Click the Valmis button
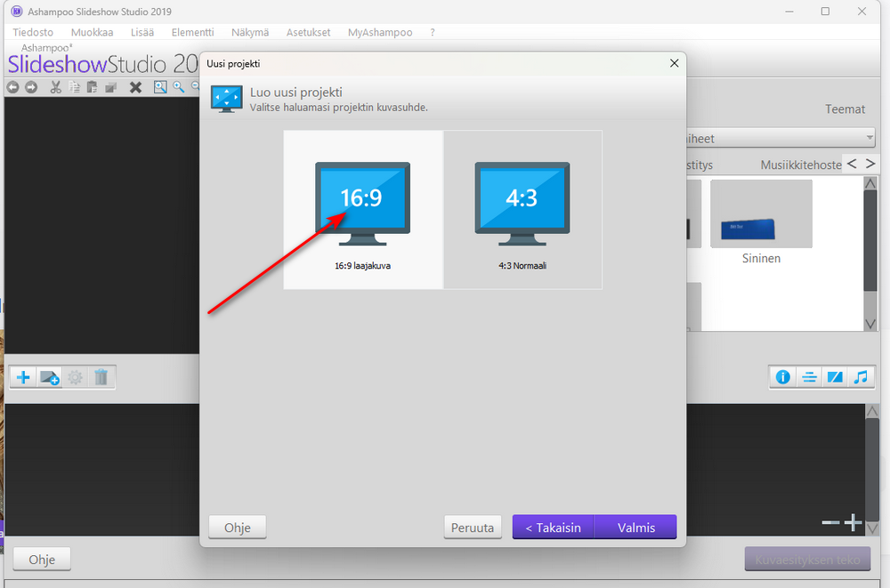Image resolution: width=890 pixels, height=588 pixels. pos(635,528)
